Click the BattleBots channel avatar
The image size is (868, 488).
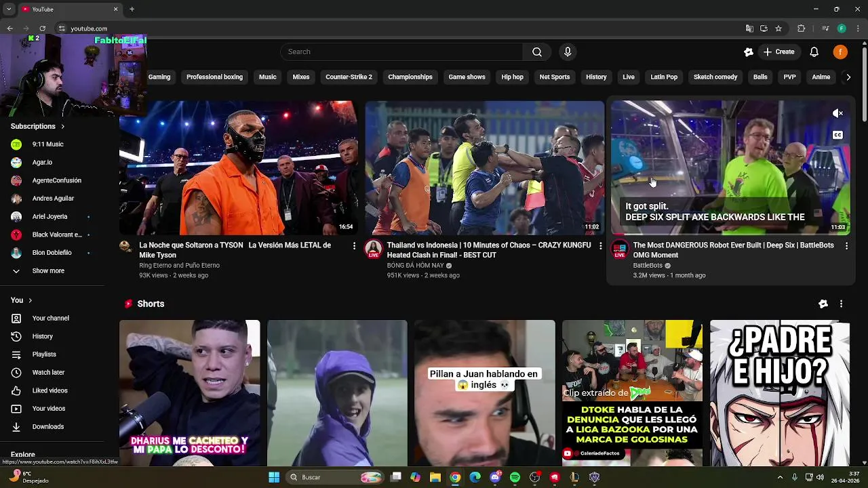(620, 249)
